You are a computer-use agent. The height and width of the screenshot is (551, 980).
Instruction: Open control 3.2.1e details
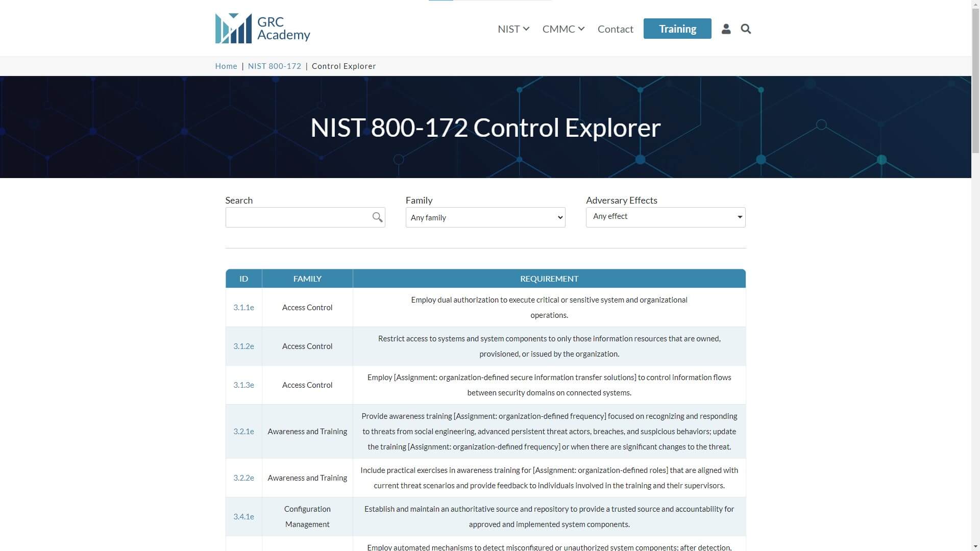(243, 431)
